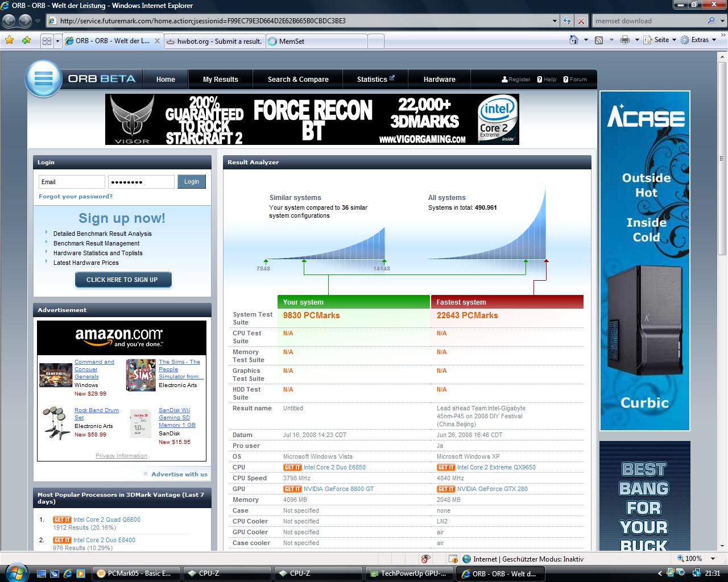The image size is (728, 582).
Task: Click the CLICK HERE TO SIGN UP button
Action: coord(122,280)
